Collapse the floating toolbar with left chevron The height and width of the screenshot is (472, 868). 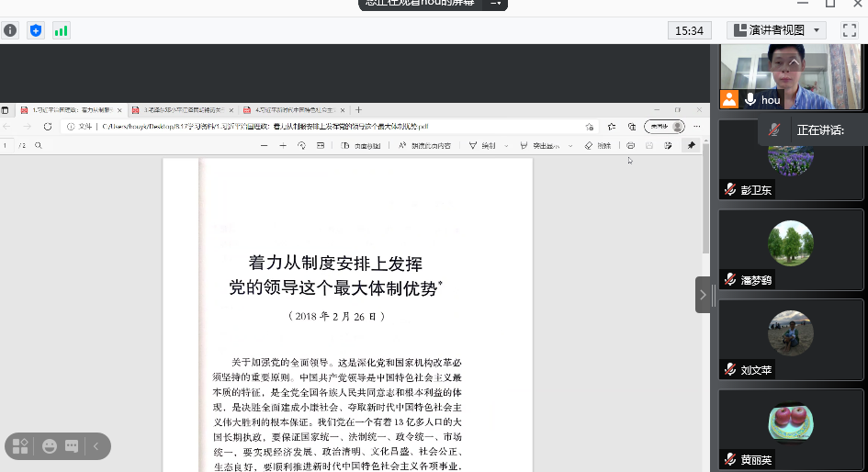tap(96, 446)
